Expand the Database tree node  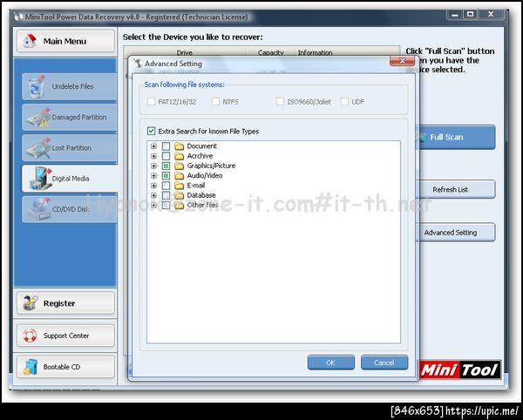coord(153,195)
